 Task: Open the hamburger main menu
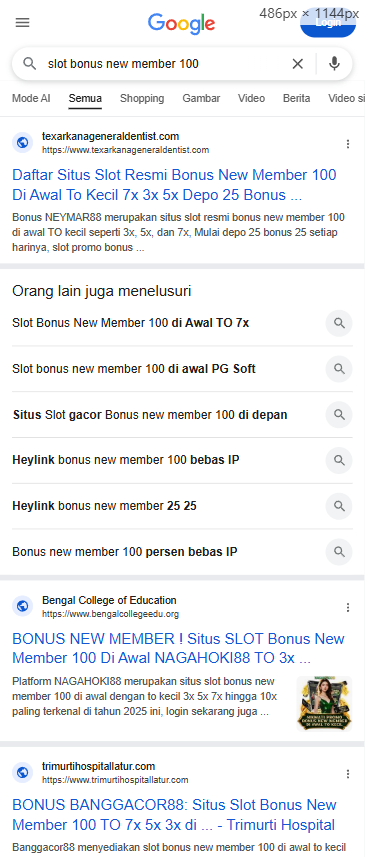[x=22, y=22]
